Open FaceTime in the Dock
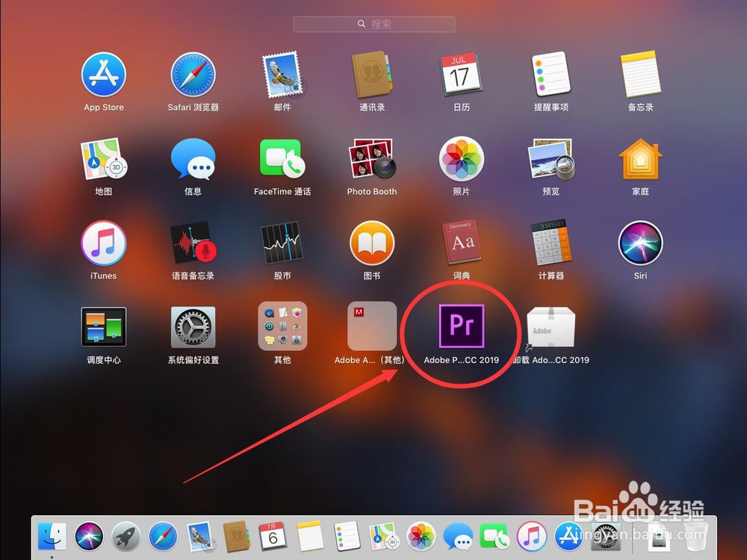The height and width of the screenshot is (560, 747). (x=495, y=536)
